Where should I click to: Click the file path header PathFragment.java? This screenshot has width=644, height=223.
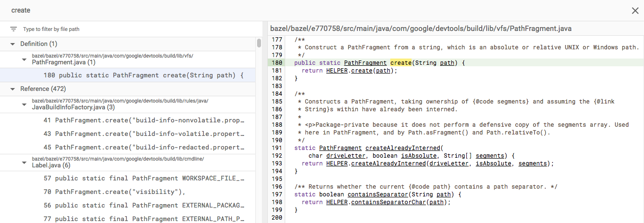click(x=421, y=29)
